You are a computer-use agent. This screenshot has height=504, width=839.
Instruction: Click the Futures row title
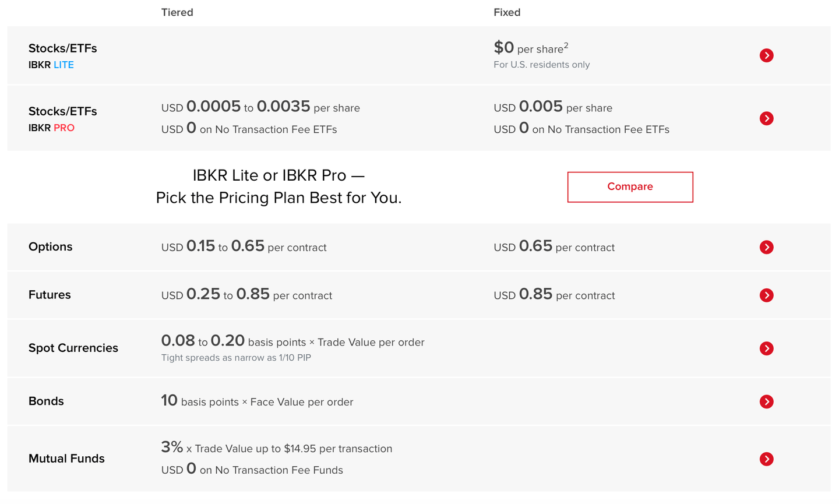tap(50, 295)
